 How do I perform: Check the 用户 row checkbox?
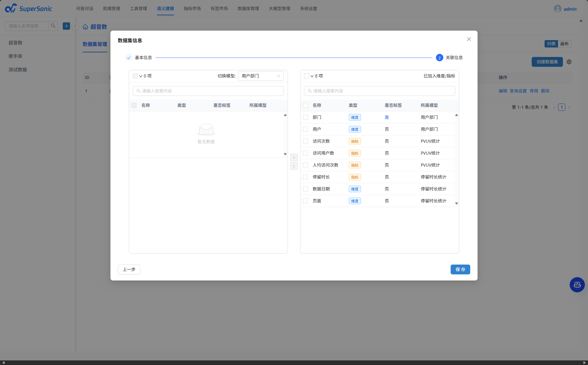305,129
